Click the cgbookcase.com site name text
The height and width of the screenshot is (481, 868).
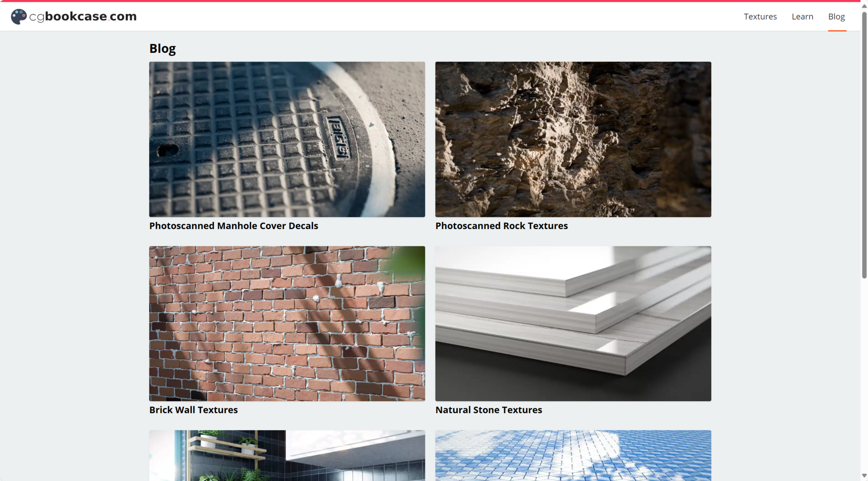point(83,16)
